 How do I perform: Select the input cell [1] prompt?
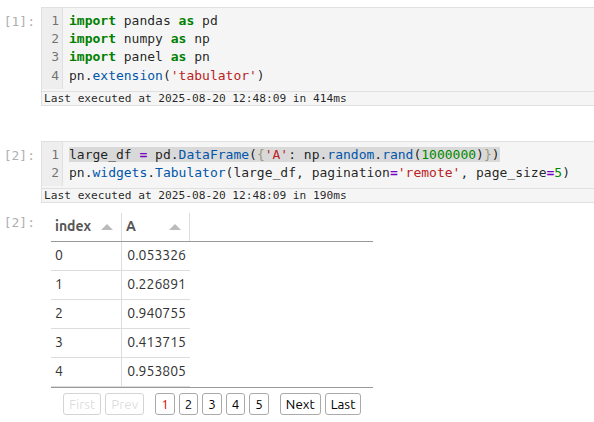point(19,22)
